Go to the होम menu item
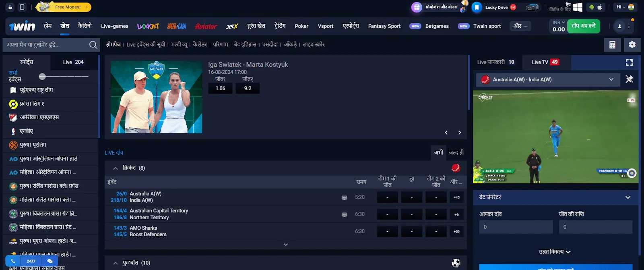The image size is (644, 270). click(48, 26)
